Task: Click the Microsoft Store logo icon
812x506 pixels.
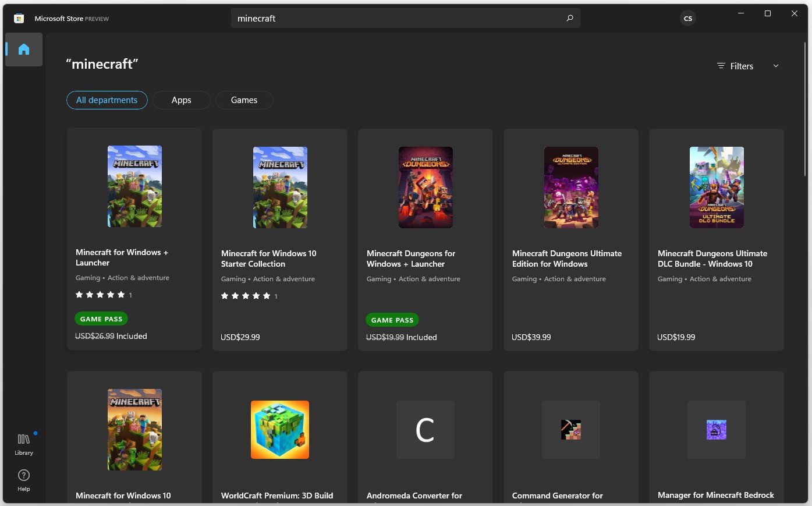Action: (19, 19)
